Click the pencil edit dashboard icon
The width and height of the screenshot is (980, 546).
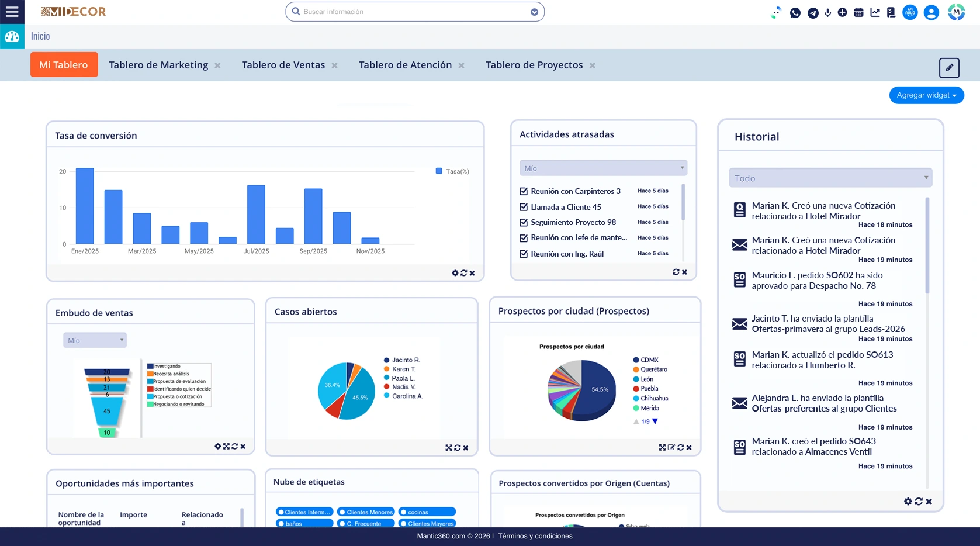pyautogui.click(x=949, y=68)
